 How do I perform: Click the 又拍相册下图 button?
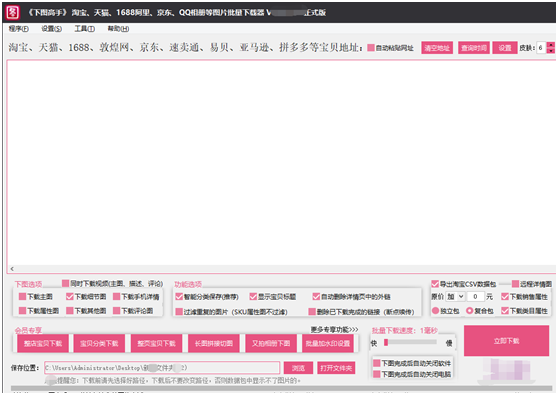(271, 343)
